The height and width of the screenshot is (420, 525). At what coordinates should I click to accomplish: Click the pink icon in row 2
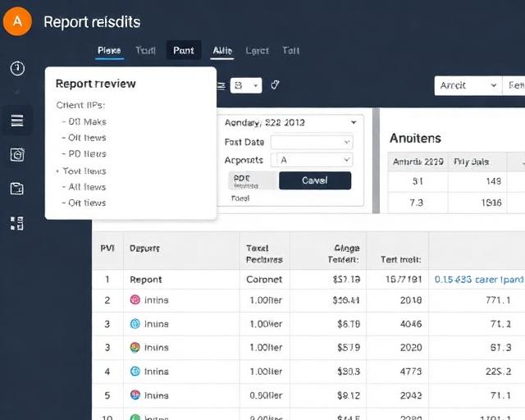pos(135,299)
